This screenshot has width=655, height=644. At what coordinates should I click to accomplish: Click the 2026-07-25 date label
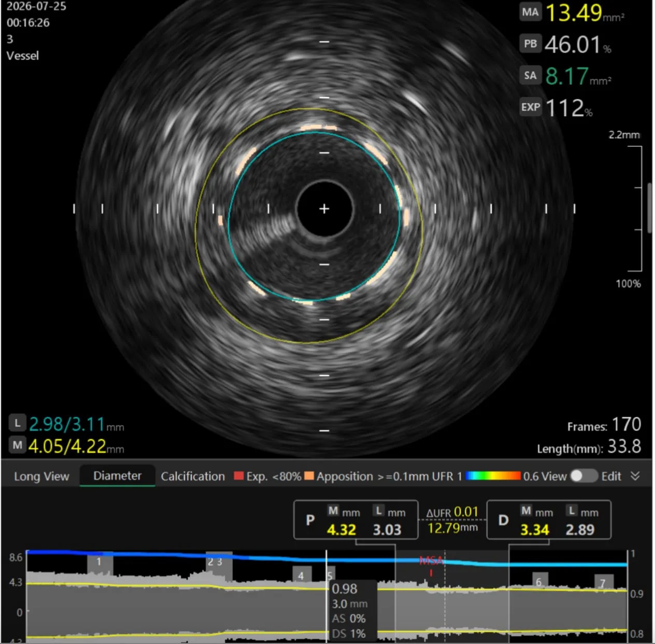point(36,7)
